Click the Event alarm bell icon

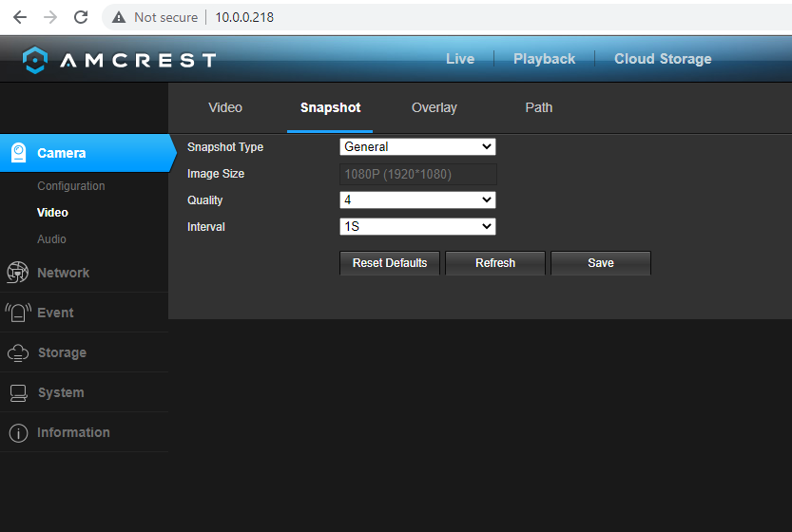[18, 313]
